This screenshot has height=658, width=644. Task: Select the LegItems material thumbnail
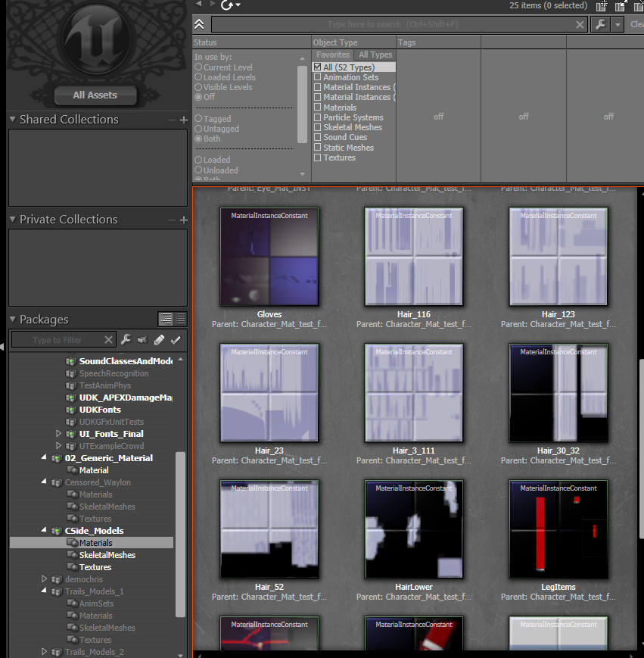pos(558,529)
